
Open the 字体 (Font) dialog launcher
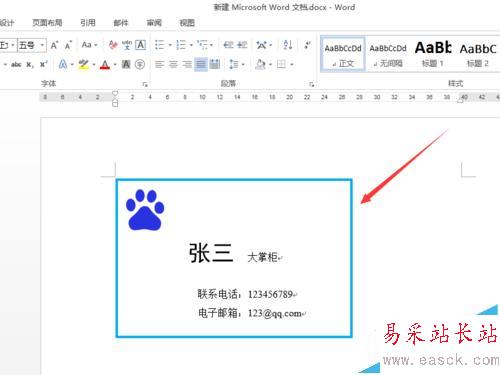coord(145,84)
